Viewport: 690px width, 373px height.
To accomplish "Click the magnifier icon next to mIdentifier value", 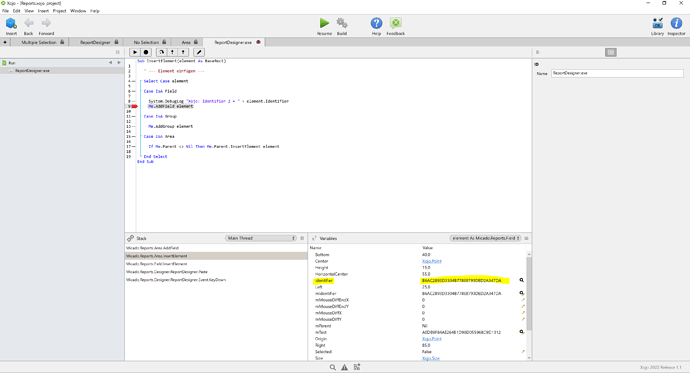I will (521, 293).
